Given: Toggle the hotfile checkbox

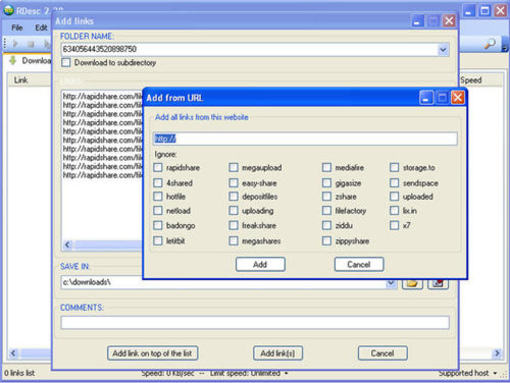Looking at the screenshot, I should [158, 196].
